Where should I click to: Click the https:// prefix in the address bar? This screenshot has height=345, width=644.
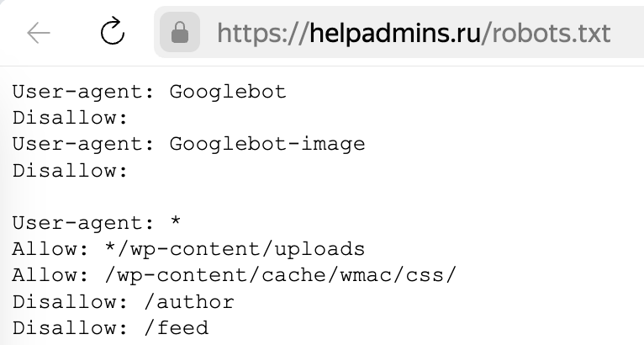coord(262,34)
